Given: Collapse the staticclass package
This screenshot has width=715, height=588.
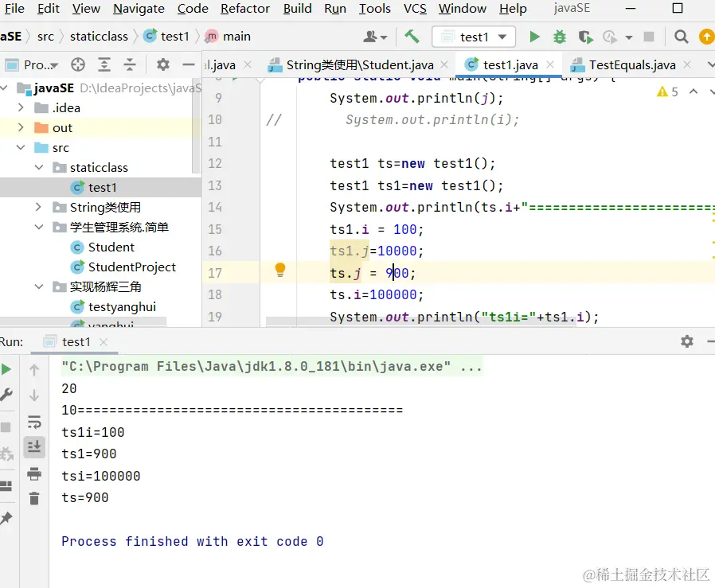Looking at the screenshot, I should tap(39, 167).
